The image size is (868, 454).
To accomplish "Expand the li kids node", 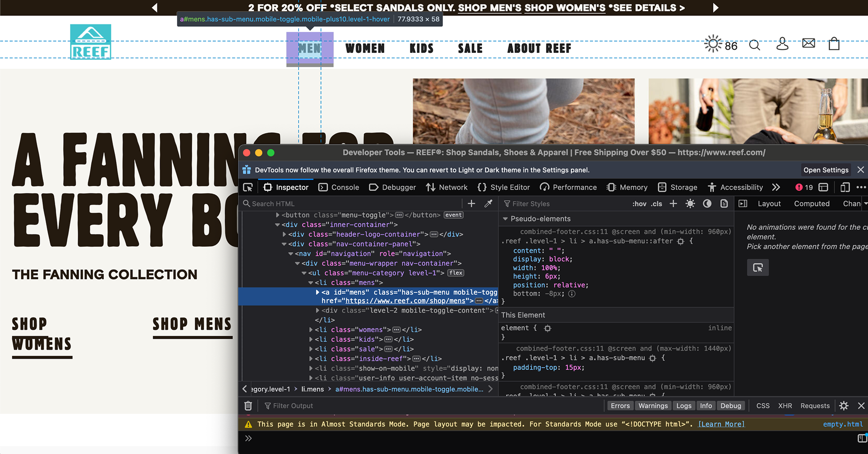I will click(311, 339).
